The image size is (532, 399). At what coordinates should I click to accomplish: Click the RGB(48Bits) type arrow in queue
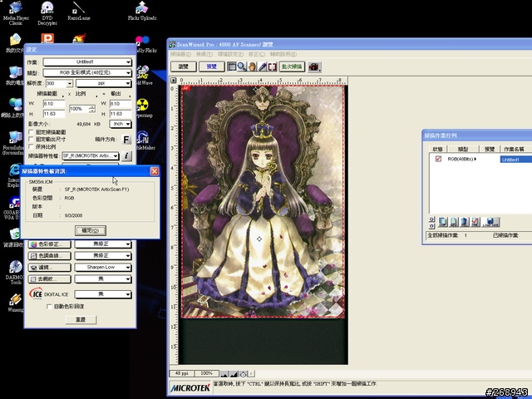click(475, 159)
